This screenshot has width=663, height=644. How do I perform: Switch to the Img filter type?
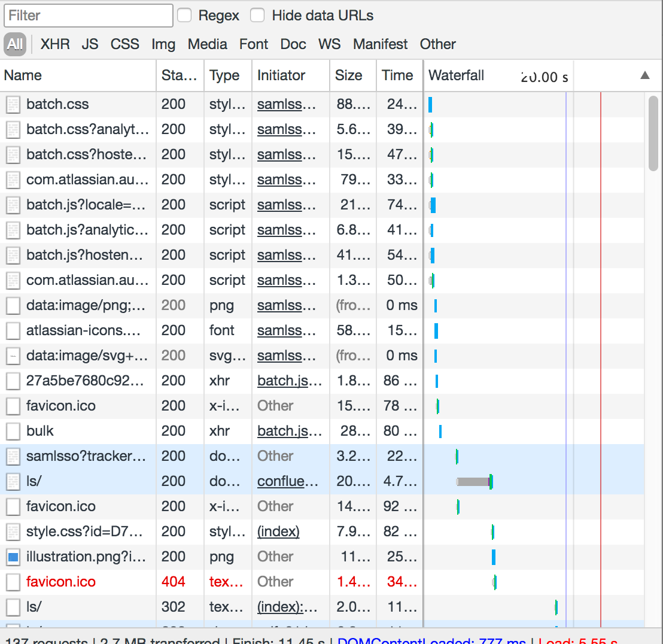(163, 44)
